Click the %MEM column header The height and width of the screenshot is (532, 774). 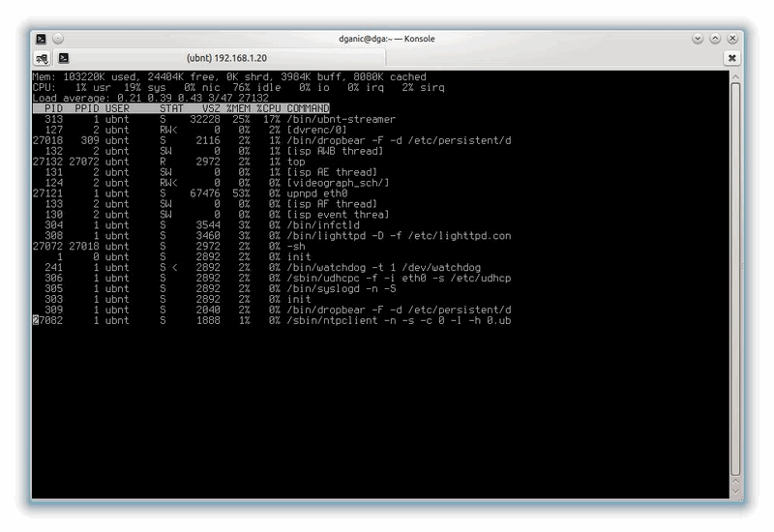coord(238,108)
